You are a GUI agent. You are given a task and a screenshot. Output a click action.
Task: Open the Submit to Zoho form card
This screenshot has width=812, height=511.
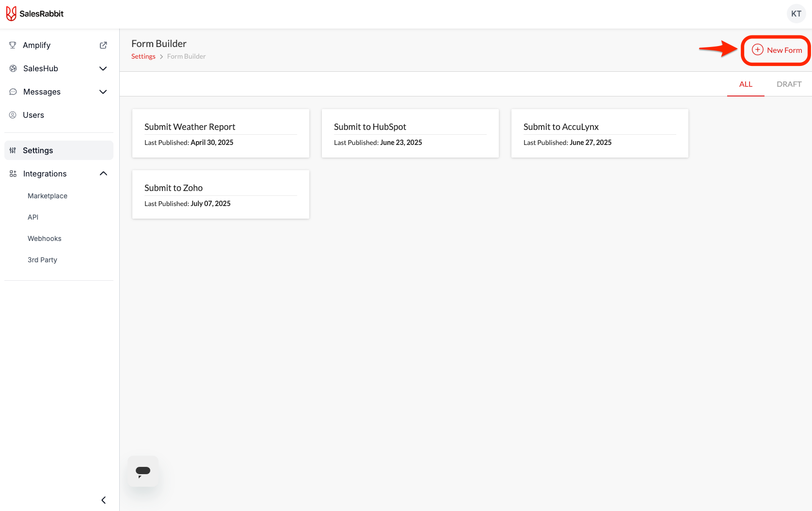pyautogui.click(x=221, y=194)
